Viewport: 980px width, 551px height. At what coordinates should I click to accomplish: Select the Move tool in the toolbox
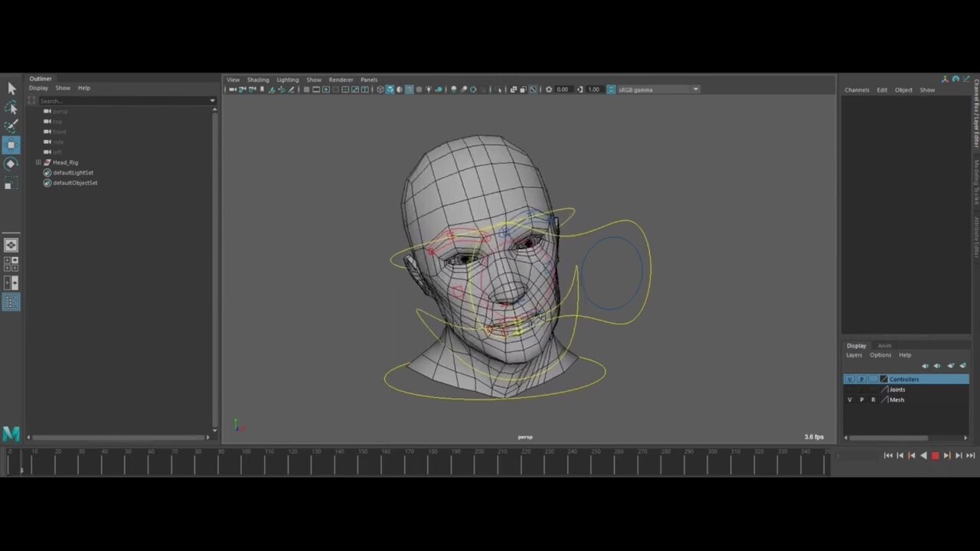11,145
